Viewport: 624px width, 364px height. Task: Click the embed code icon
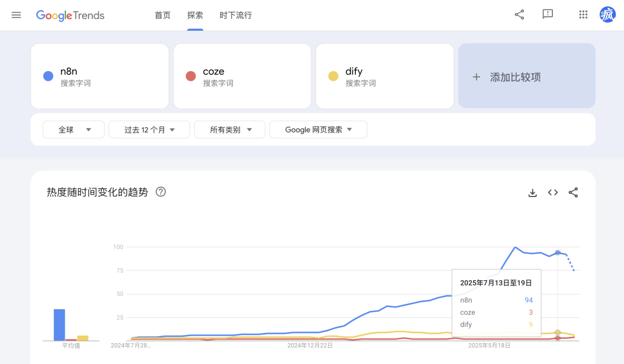tap(553, 192)
